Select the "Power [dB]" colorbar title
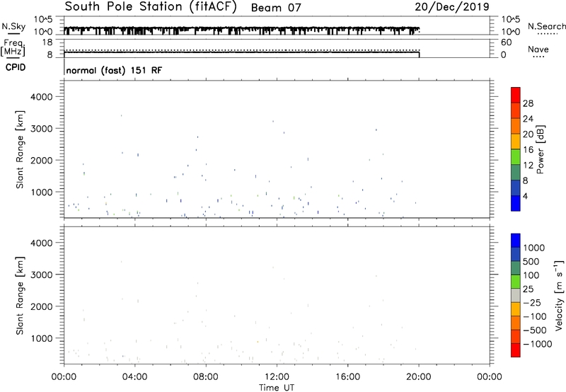Image resolution: width=566 pixels, height=392 pixels. click(541, 149)
